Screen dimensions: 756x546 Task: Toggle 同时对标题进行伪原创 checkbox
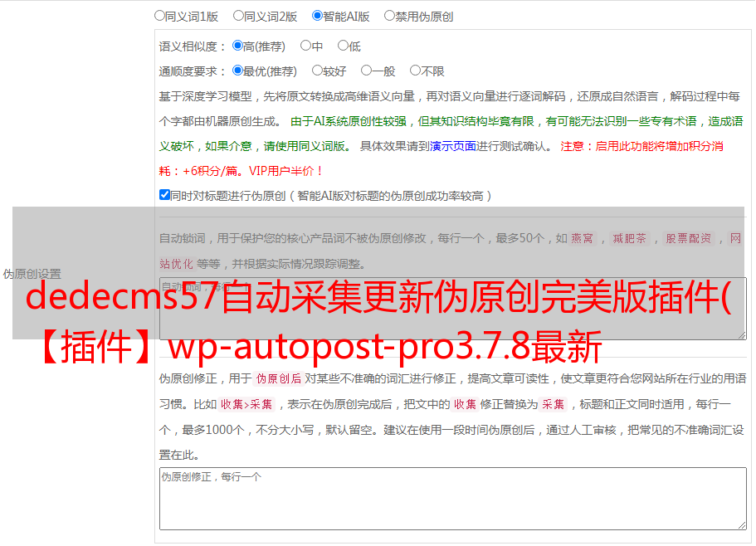point(164,195)
